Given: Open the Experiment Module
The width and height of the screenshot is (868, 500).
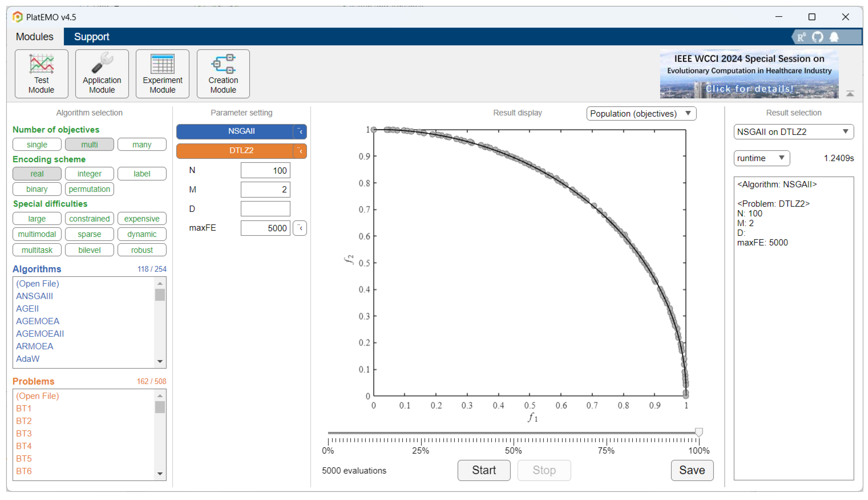Looking at the screenshot, I should click(x=162, y=74).
